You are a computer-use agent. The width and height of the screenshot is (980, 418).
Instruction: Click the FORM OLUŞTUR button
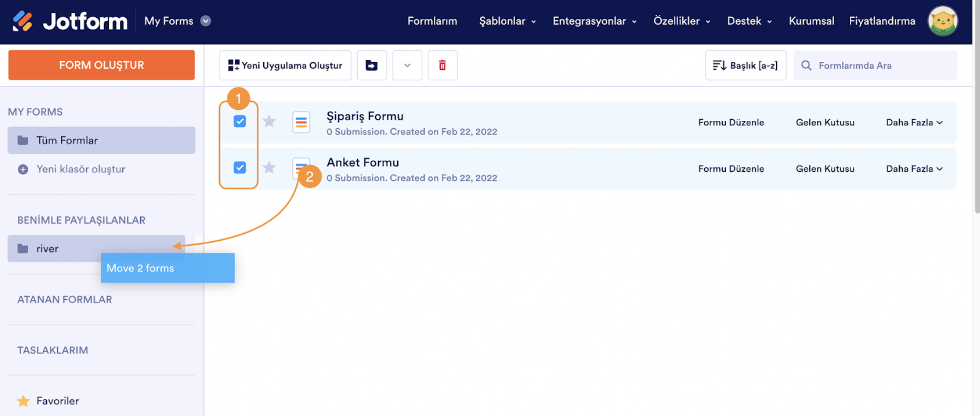tap(101, 65)
